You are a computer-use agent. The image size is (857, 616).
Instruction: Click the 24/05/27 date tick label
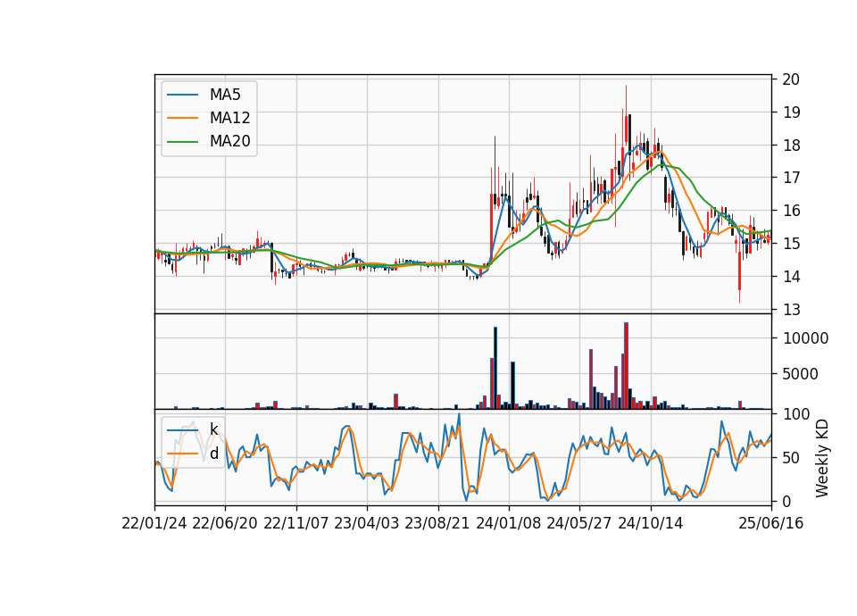pyautogui.click(x=578, y=523)
